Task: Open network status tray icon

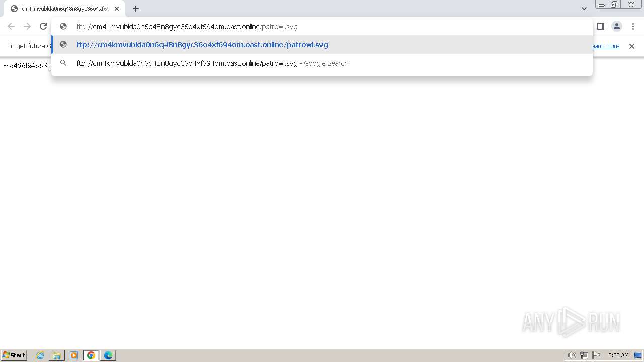Action: tap(584, 355)
